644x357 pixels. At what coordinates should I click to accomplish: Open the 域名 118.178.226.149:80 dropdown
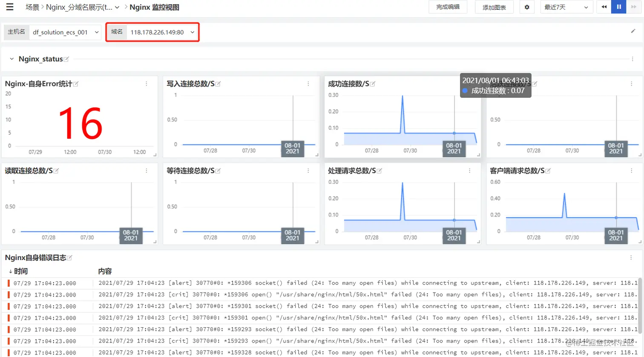pos(162,32)
